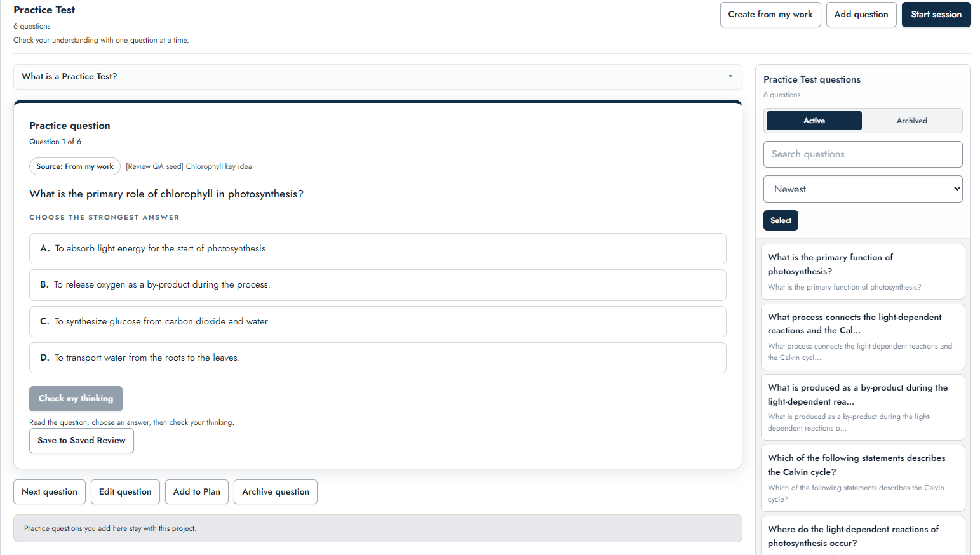Click the 'Source: From my work' badge
The image size is (980, 555).
pyautogui.click(x=75, y=166)
